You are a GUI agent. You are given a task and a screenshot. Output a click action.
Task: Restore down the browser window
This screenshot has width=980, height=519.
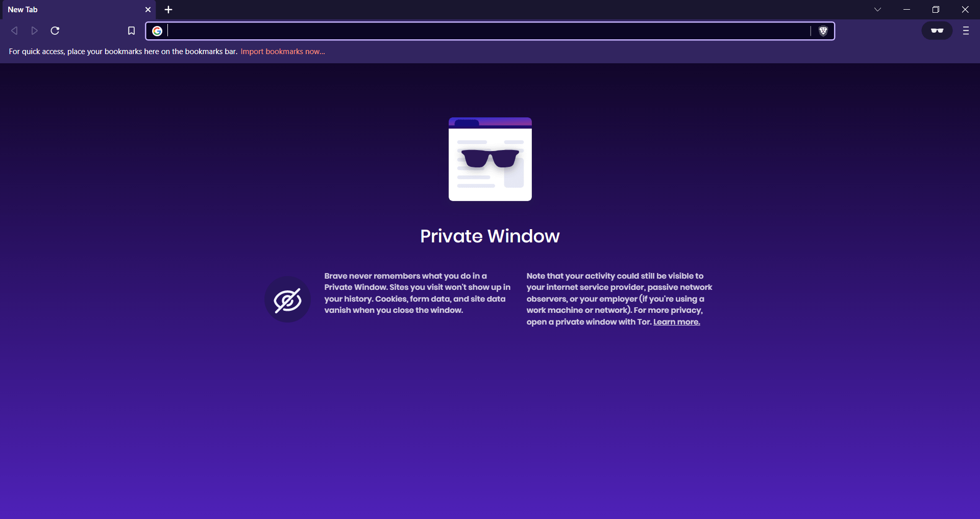(936, 10)
